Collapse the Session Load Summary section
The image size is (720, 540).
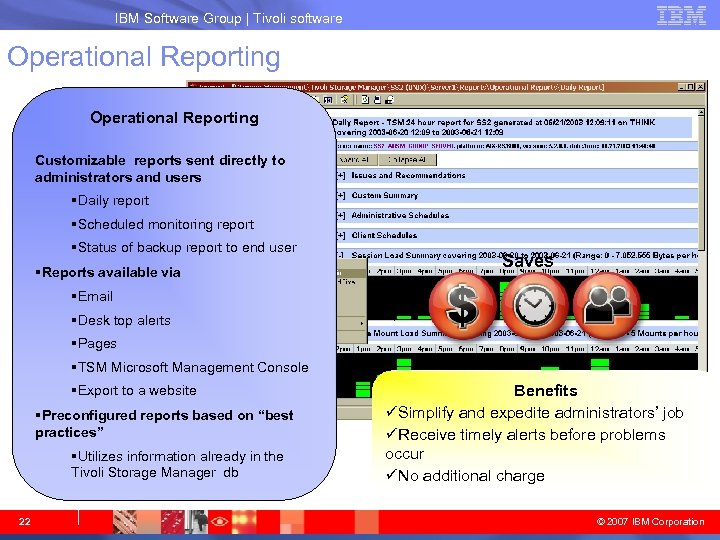pos(340,255)
